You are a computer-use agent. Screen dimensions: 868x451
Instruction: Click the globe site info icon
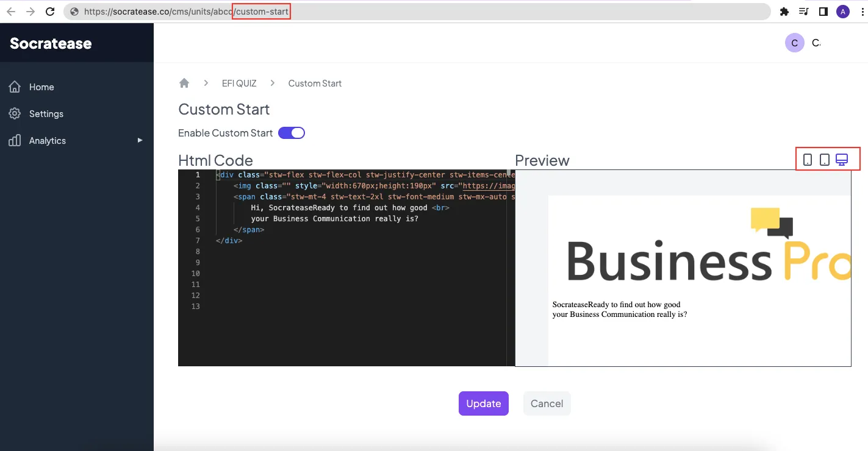[x=74, y=12]
